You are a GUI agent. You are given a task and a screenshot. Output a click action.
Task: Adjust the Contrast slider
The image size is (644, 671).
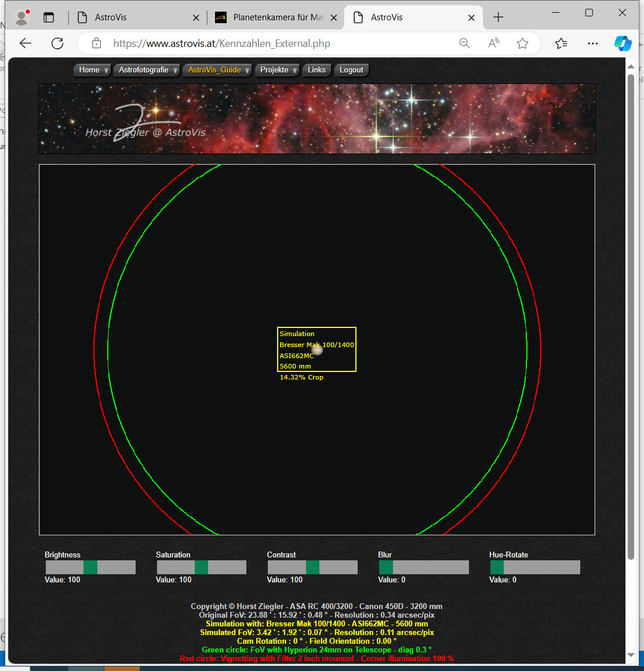tap(312, 567)
